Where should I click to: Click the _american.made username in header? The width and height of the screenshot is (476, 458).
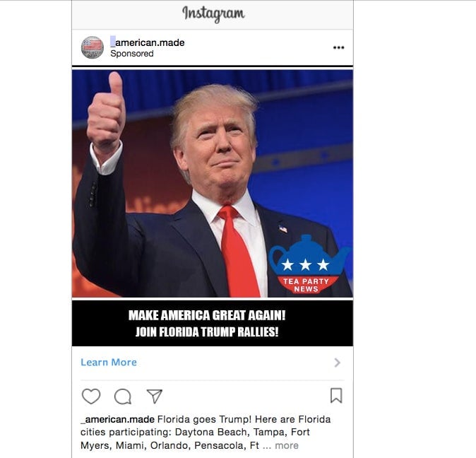(148, 42)
